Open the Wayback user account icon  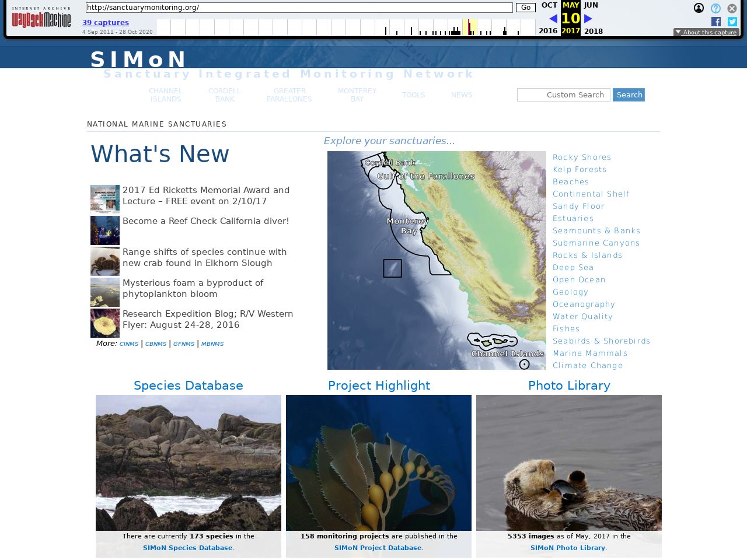699,8
